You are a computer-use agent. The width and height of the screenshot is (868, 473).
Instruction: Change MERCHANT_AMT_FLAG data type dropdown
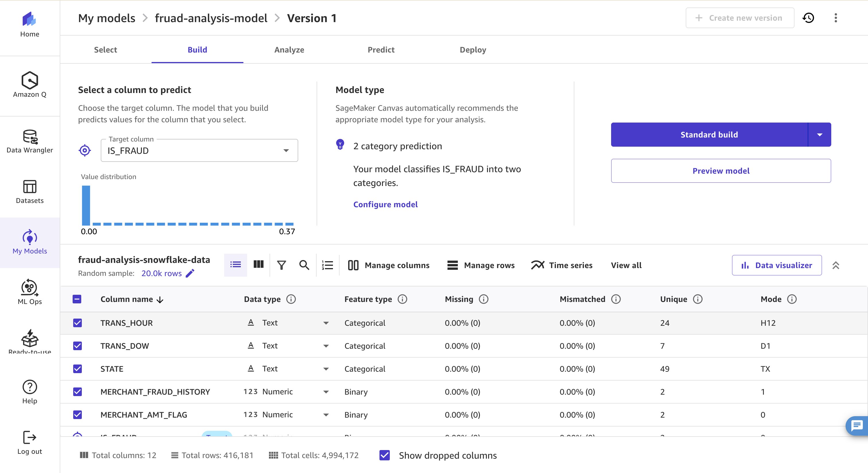click(x=326, y=415)
